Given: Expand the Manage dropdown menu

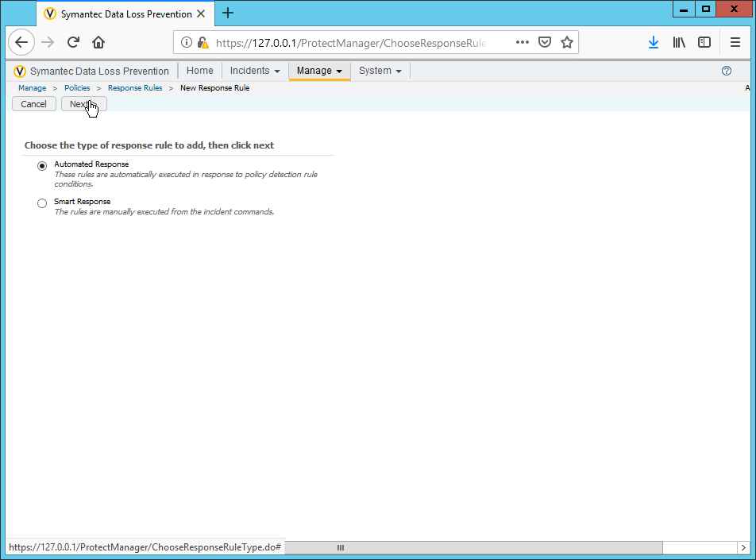Looking at the screenshot, I should tap(319, 71).
